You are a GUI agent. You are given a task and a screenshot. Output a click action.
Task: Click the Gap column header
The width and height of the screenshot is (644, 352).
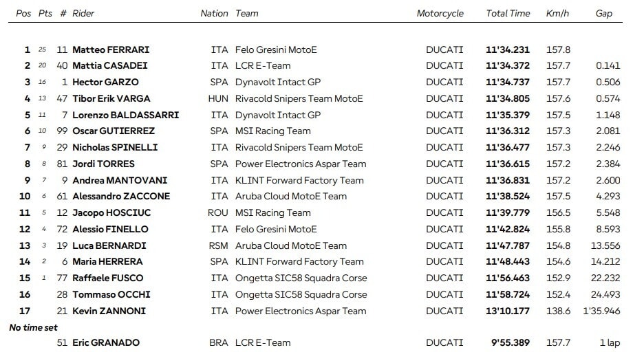604,13
